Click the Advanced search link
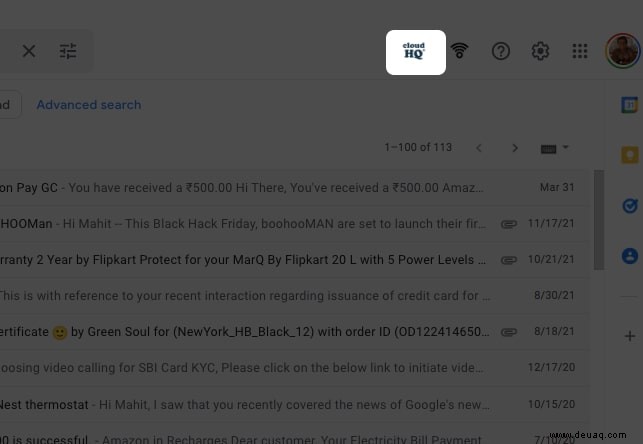Screen dimensions: 643x444 pyautogui.click(x=89, y=105)
